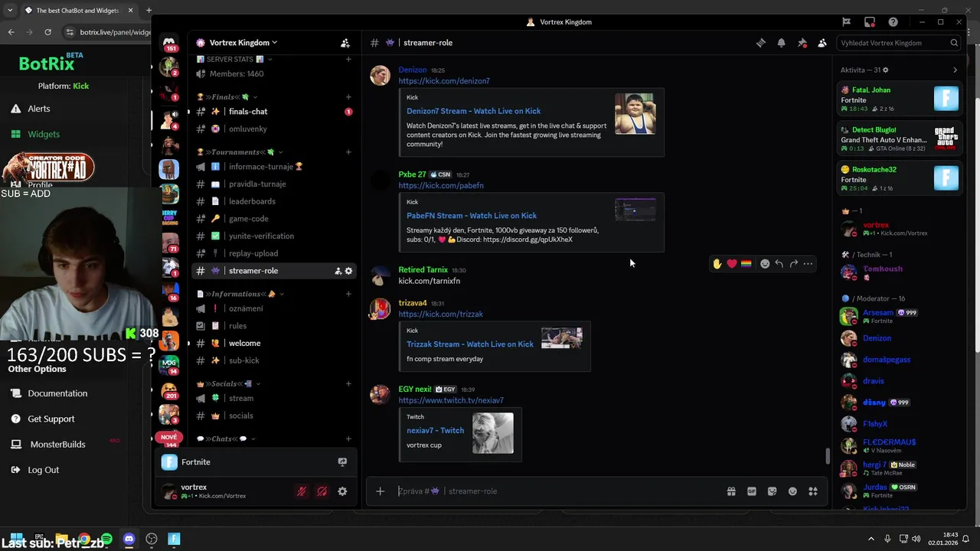The image size is (980, 551).
Task: Toggle microphone mute in user panel
Action: [x=302, y=491]
